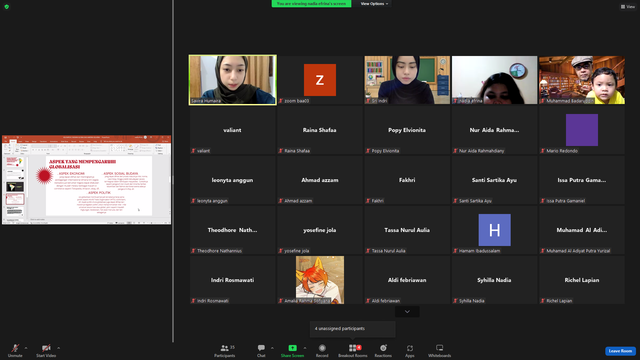Open the View layout menu
Screen dimensions: 640x360
(x=628, y=7)
